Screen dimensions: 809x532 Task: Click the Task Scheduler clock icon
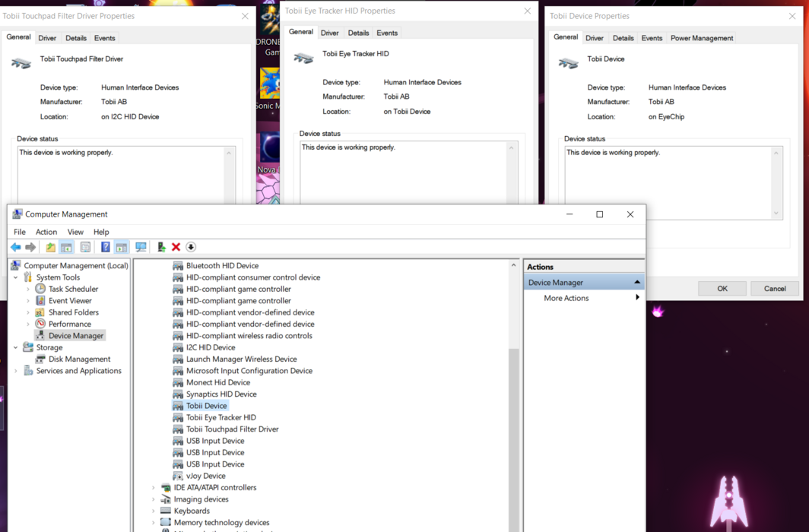tap(40, 289)
